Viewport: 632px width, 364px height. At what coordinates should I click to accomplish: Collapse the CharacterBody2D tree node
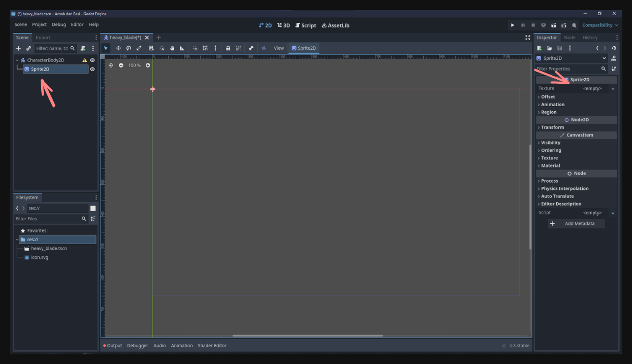pos(17,60)
